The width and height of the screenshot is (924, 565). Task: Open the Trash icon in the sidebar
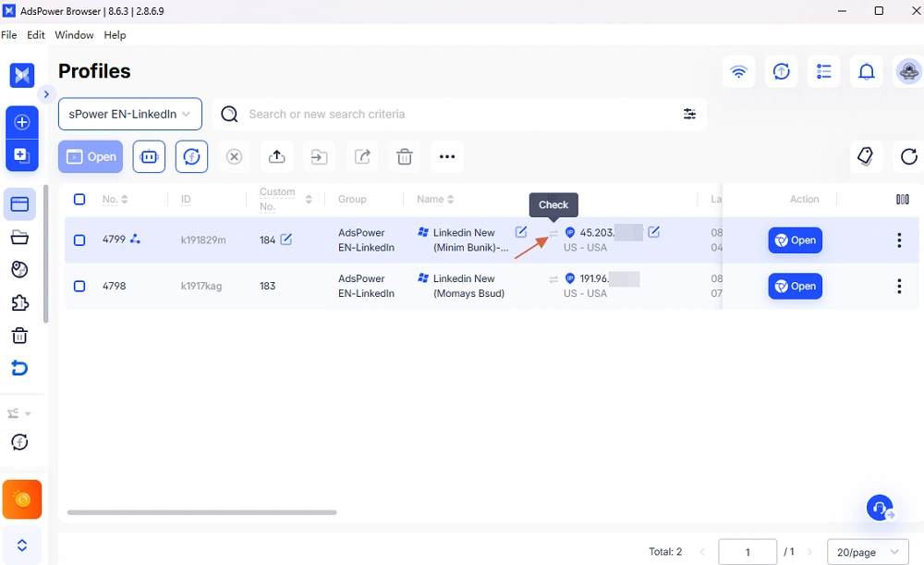pos(19,336)
